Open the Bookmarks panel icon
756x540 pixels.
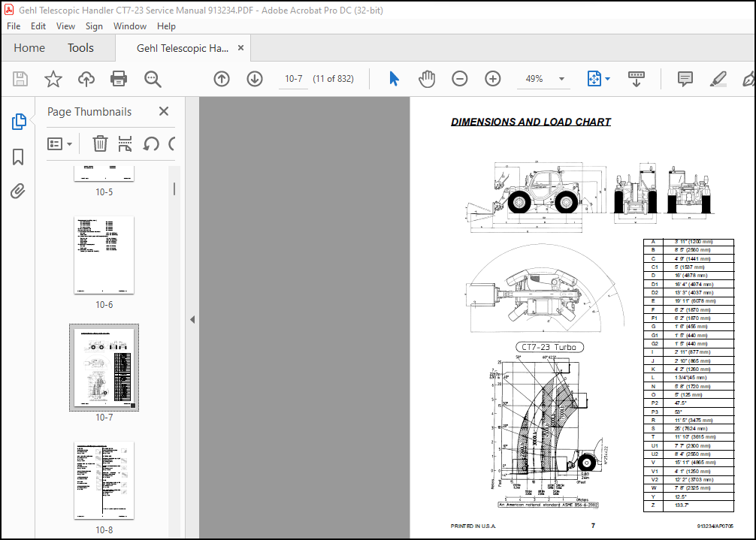tap(18, 156)
